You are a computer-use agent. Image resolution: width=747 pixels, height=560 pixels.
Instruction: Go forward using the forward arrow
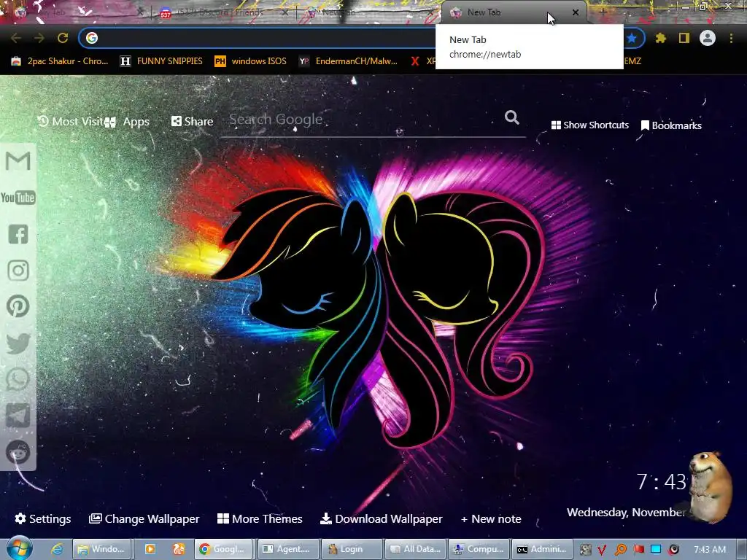pos(39,38)
